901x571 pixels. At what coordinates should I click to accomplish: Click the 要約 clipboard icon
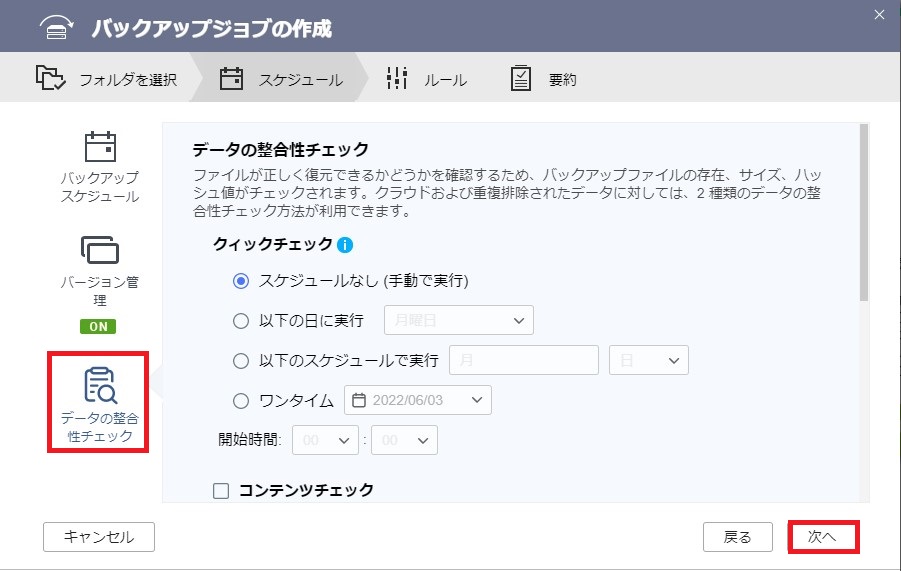click(x=521, y=78)
